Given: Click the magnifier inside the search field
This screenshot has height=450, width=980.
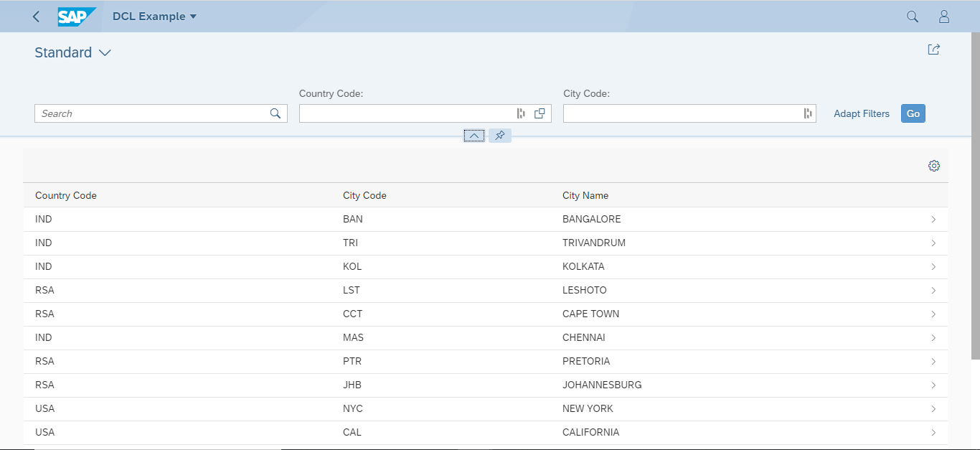Looking at the screenshot, I should click(275, 113).
